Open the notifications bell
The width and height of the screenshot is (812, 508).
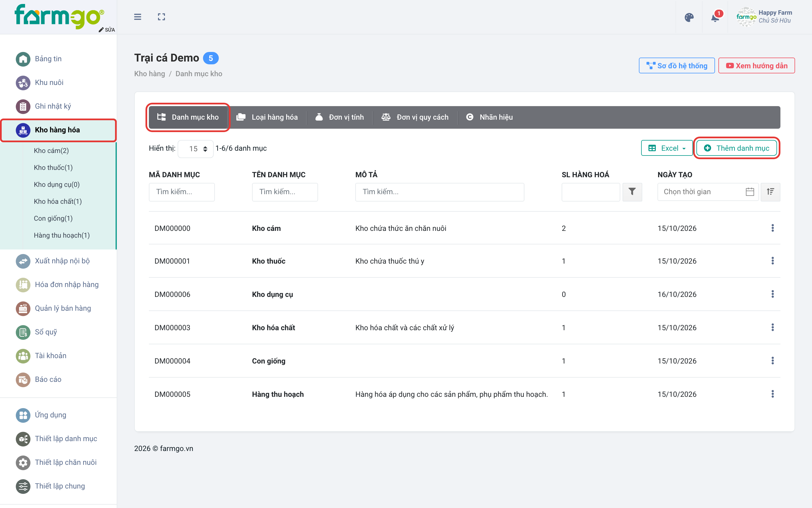pos(715,17)
